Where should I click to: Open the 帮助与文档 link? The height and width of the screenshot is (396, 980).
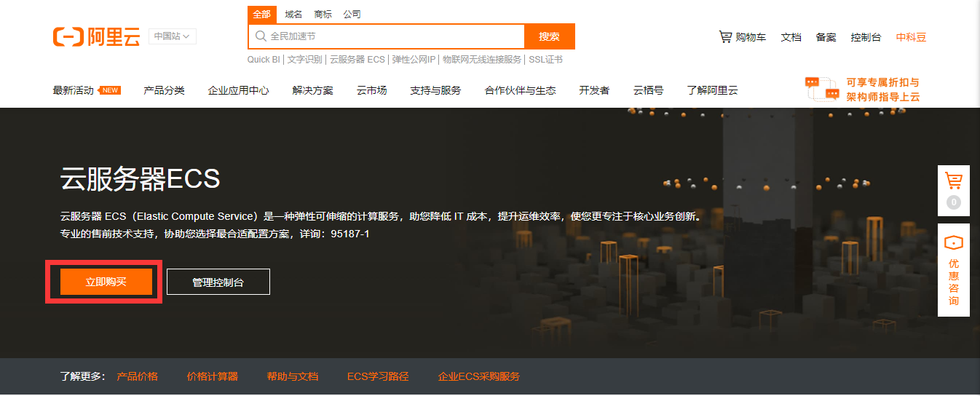pyautogui.click(x=293, y=376)
